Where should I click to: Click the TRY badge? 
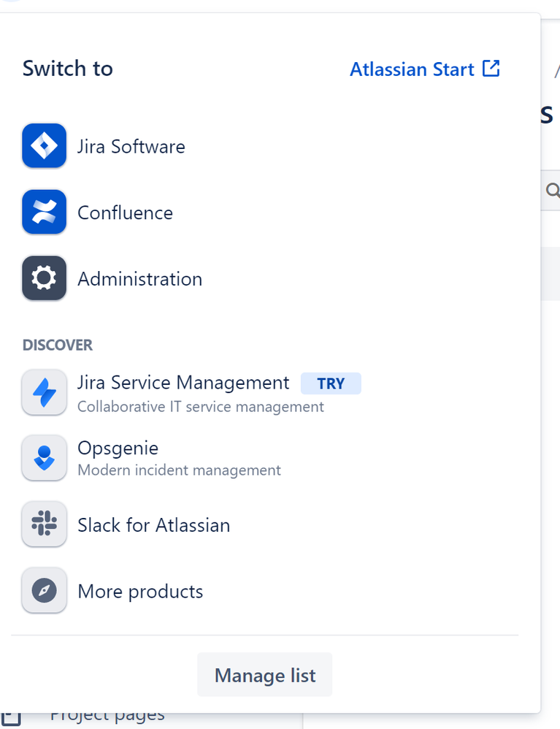331,383
